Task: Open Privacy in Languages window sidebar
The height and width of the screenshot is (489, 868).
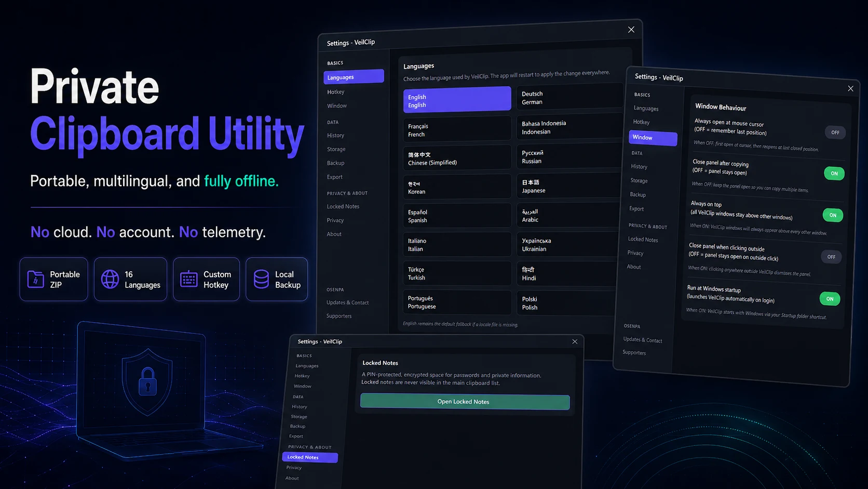Action: 335,220
